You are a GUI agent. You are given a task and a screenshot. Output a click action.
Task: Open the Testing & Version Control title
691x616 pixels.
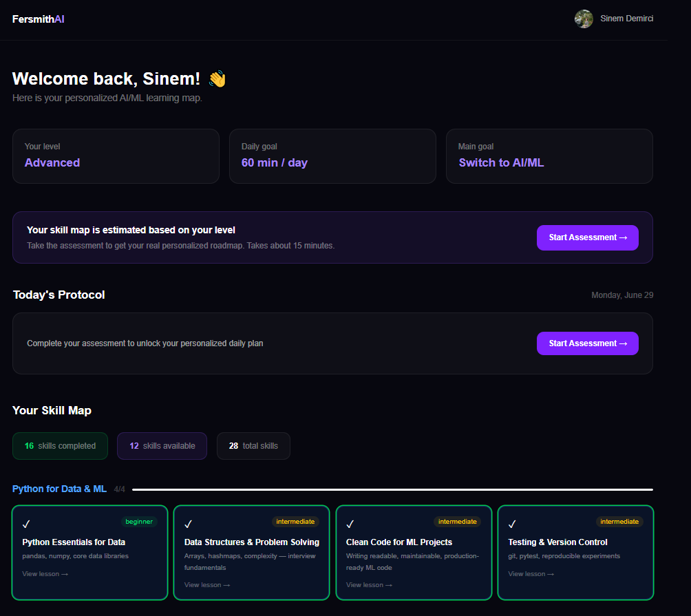click(x=557, y=542)
